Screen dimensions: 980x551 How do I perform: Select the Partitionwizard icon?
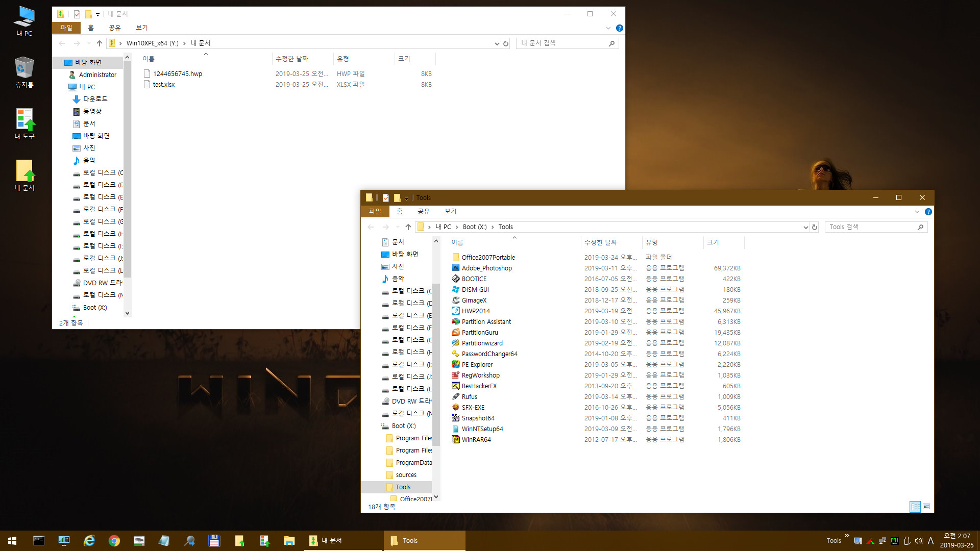(x=456, y=343)
